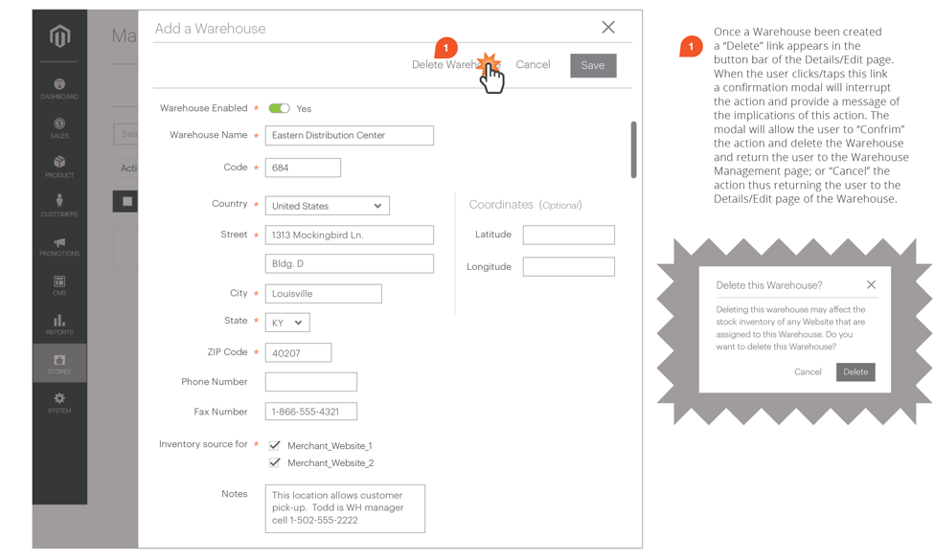Select the CMS menu item
Viewport: 934px width, 560px height.
coord(59,284)
